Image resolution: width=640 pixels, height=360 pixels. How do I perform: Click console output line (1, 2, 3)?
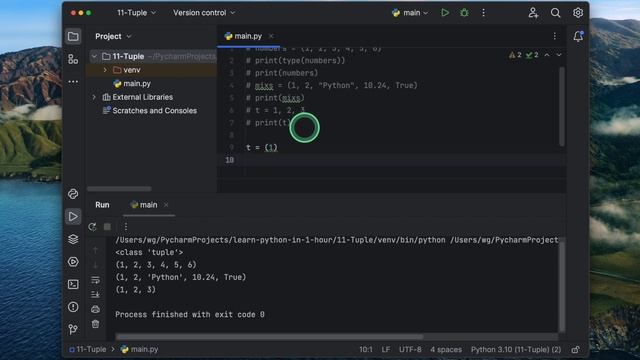[x=136, y=290]
